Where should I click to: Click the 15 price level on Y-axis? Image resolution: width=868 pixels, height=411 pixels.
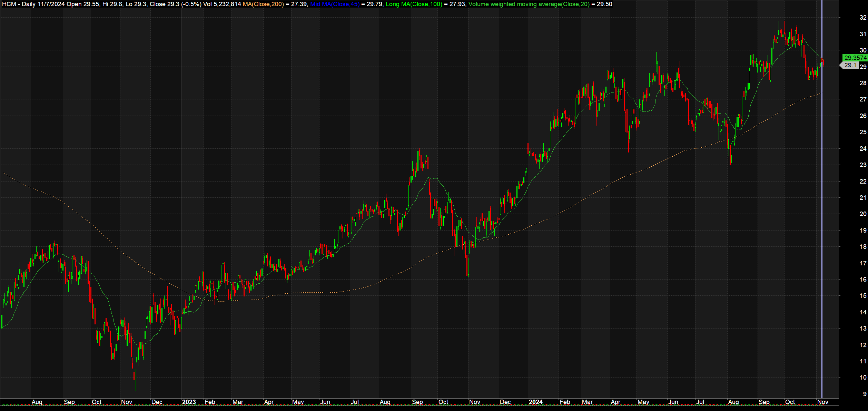(862, 296)
